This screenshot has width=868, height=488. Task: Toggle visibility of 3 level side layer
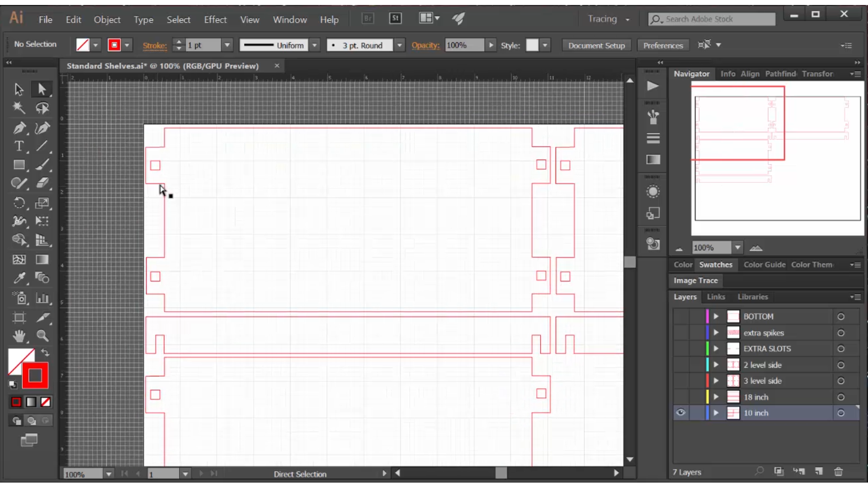coord(681,381)
